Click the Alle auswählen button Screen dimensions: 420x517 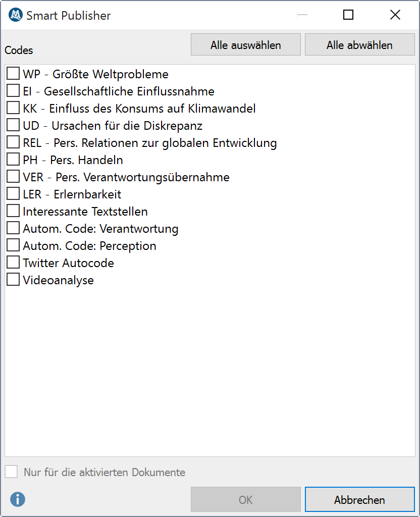click(x=246, y=44)
